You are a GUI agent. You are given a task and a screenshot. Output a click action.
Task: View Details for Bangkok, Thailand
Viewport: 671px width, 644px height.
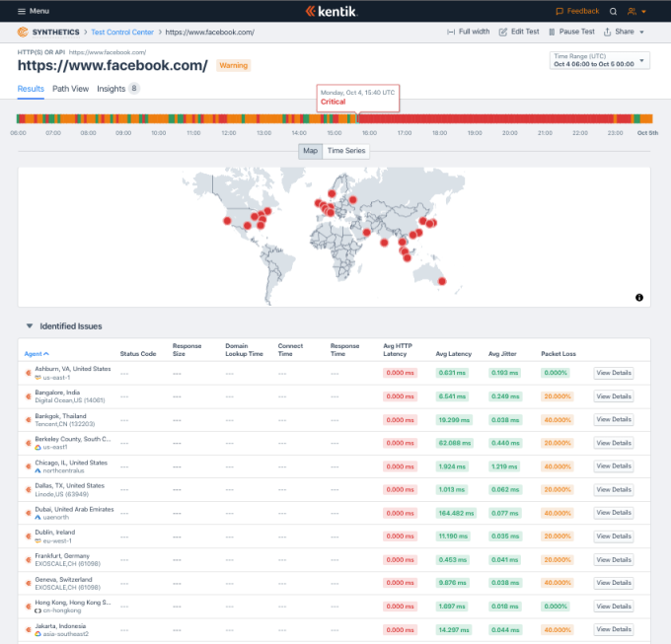[x=614, y=419]
